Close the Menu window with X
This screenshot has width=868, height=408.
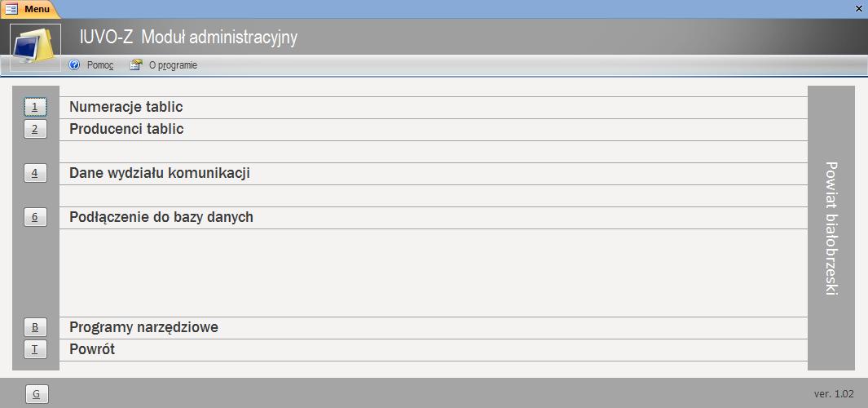(x=858, y=8)
